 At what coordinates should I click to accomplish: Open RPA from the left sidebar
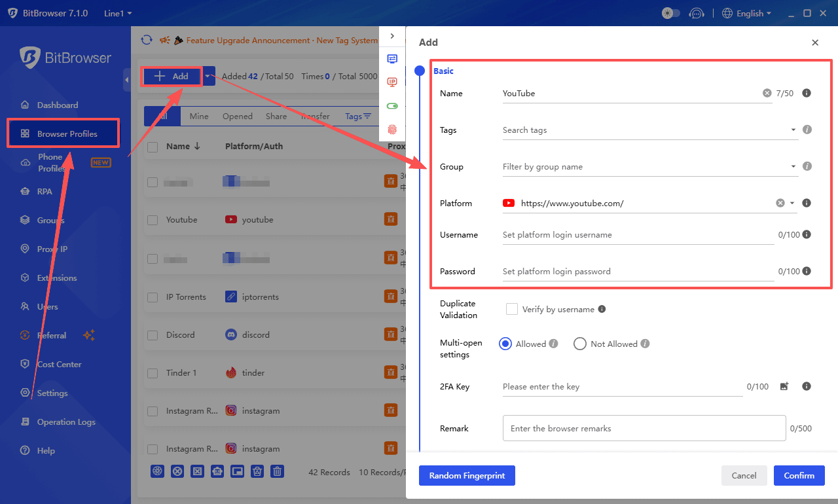(x=47, y=191)
